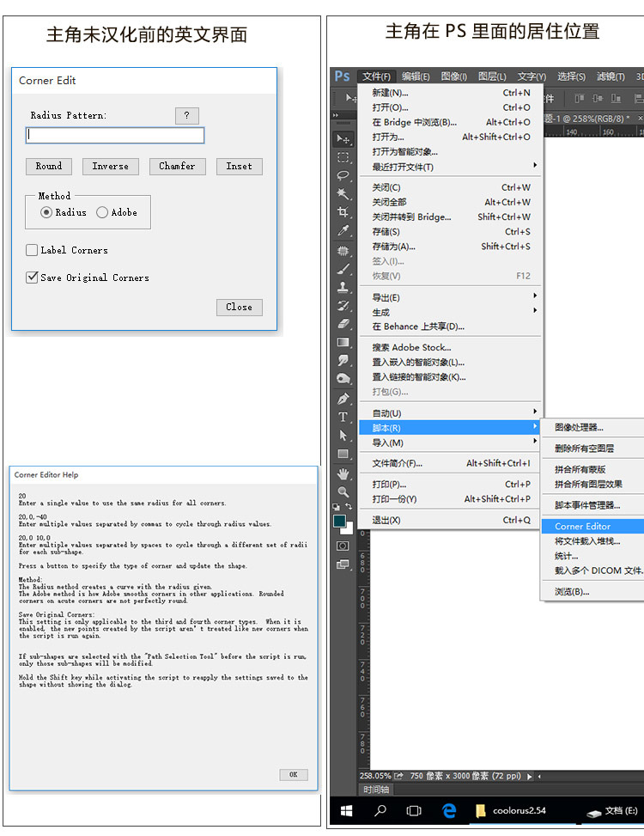Select the Pen tool
Viewport: 644px width, 836px height.
pyautogui.click(x=343, y=399)
